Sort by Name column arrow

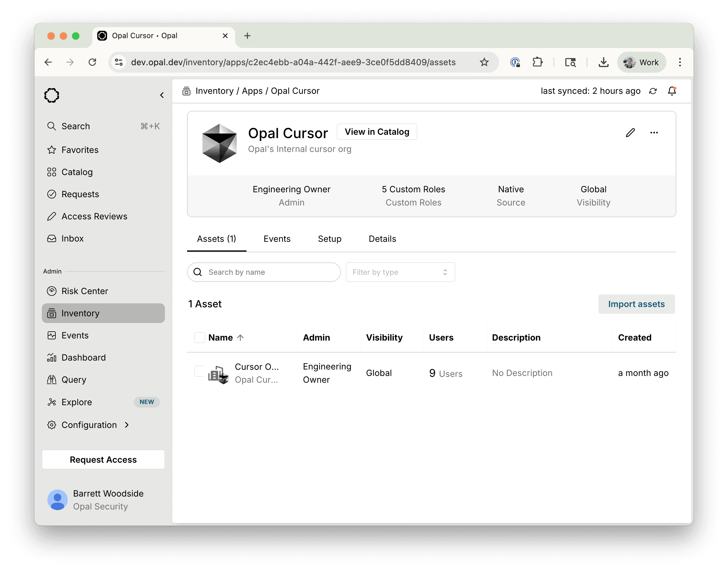(240, 338)
